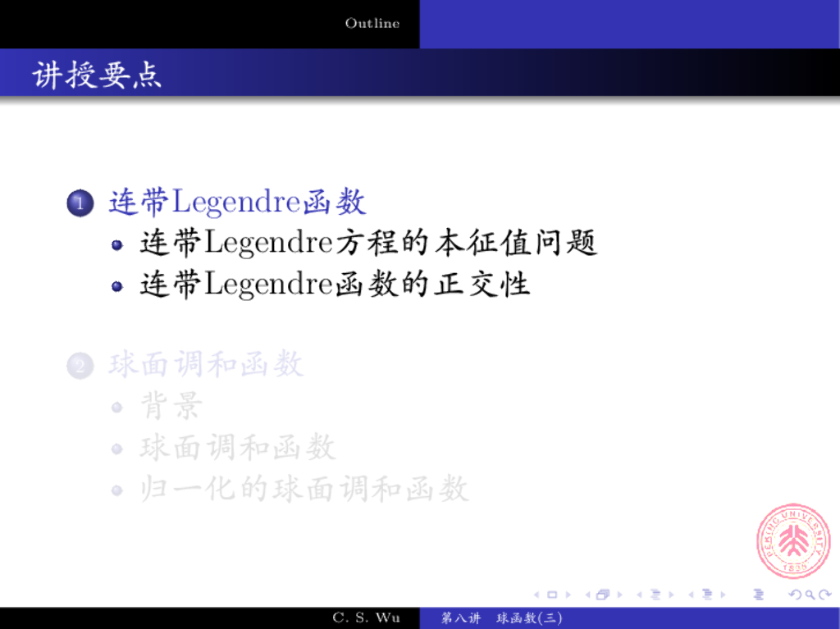Click the presentation outline icon

(759, 595)
